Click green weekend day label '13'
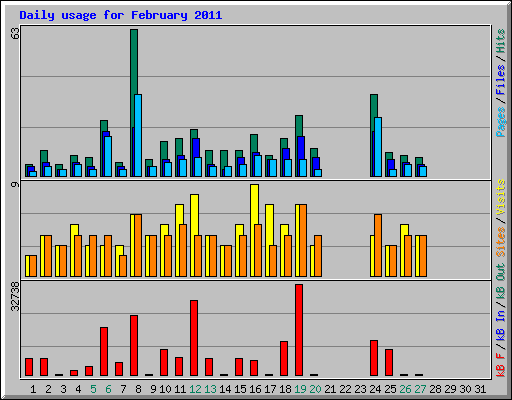 [x=210, y=389]
